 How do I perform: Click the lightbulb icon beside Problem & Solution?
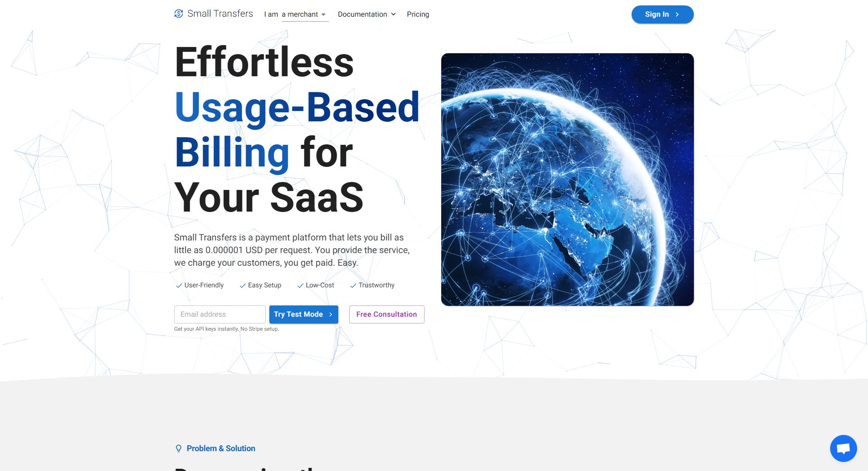[x=179, y=448]
